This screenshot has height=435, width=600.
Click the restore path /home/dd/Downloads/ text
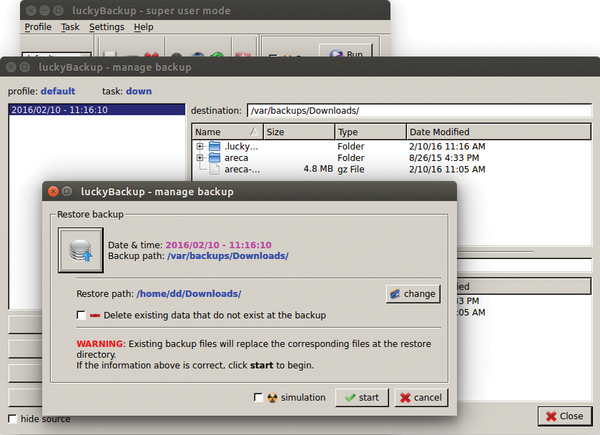point(189,294)
